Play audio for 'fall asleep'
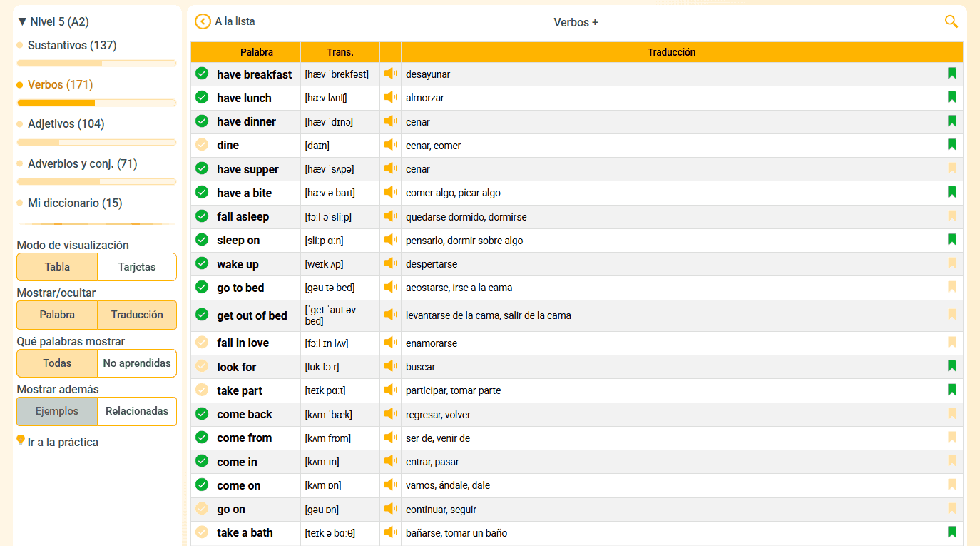This screenshot has height=546, width=980. pos(390,216)
